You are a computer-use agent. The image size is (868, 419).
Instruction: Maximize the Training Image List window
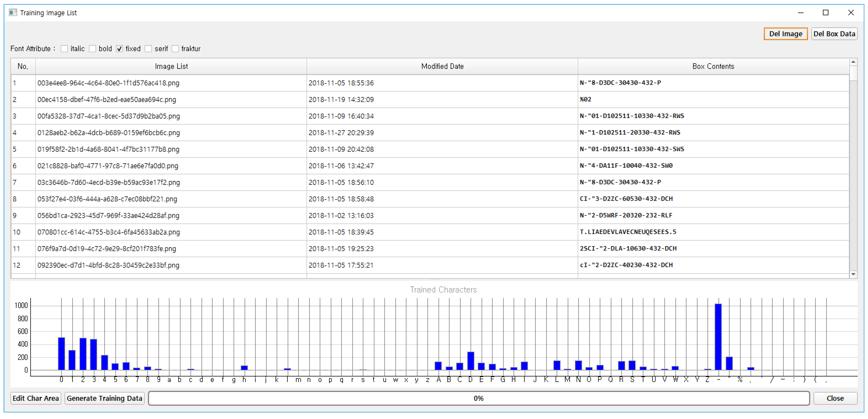pyautogui.click(x=826, y=13)
